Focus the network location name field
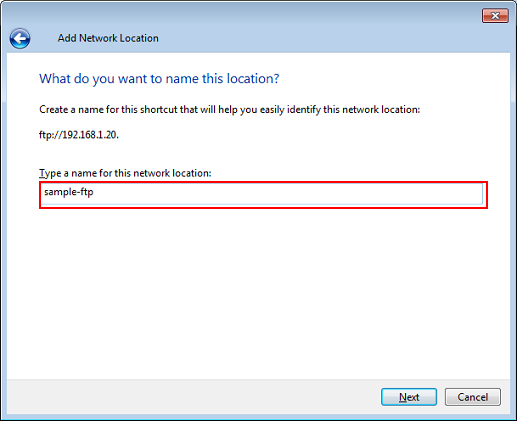 coord(263,194)
